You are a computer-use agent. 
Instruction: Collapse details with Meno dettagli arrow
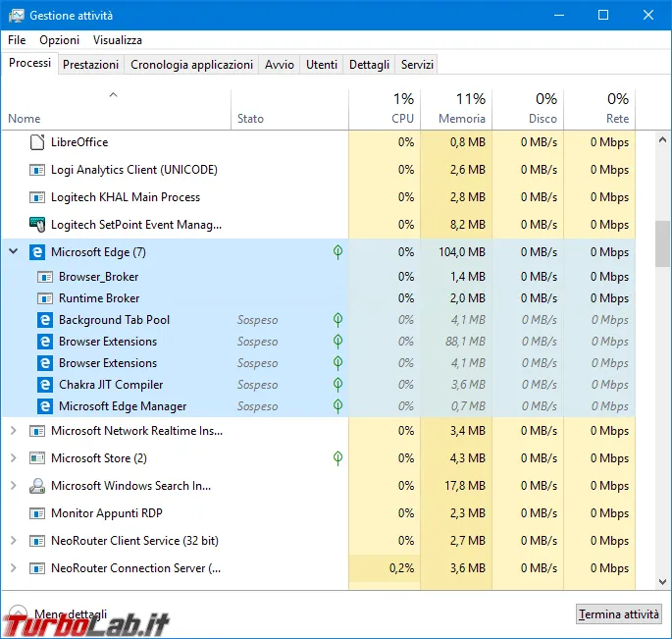(18, 613)
